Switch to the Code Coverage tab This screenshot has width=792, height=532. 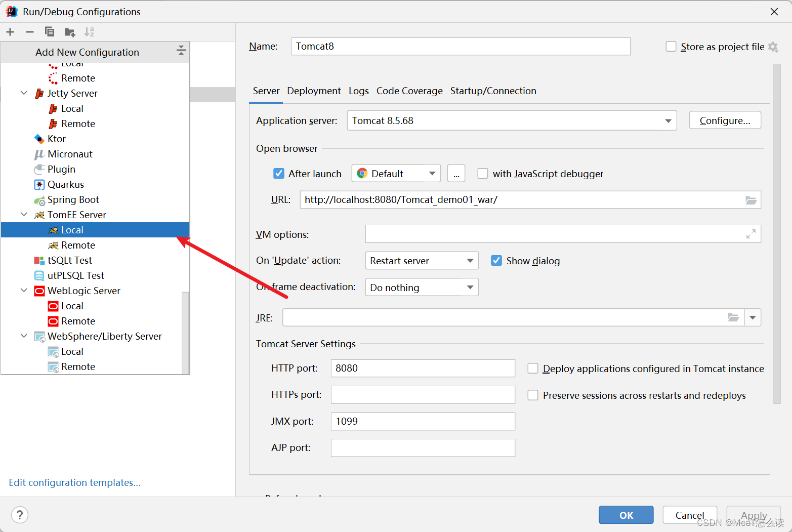point(409,91)
